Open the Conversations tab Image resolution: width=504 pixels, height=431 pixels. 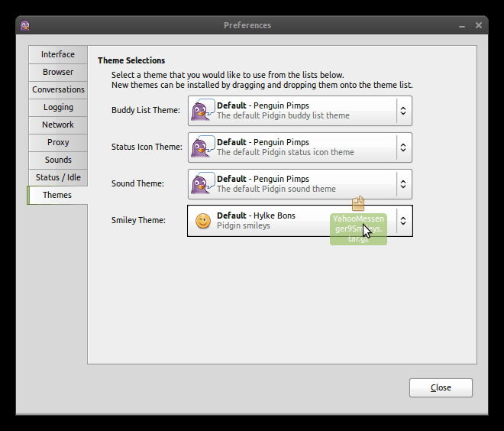coord(58,89)
